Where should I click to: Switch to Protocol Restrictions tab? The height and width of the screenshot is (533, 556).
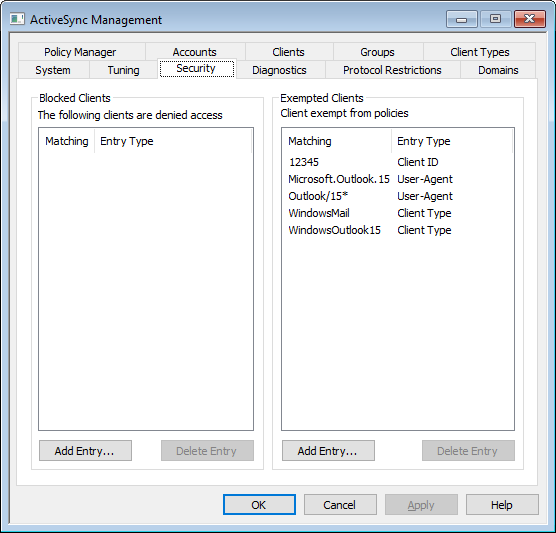pos(392,70)
